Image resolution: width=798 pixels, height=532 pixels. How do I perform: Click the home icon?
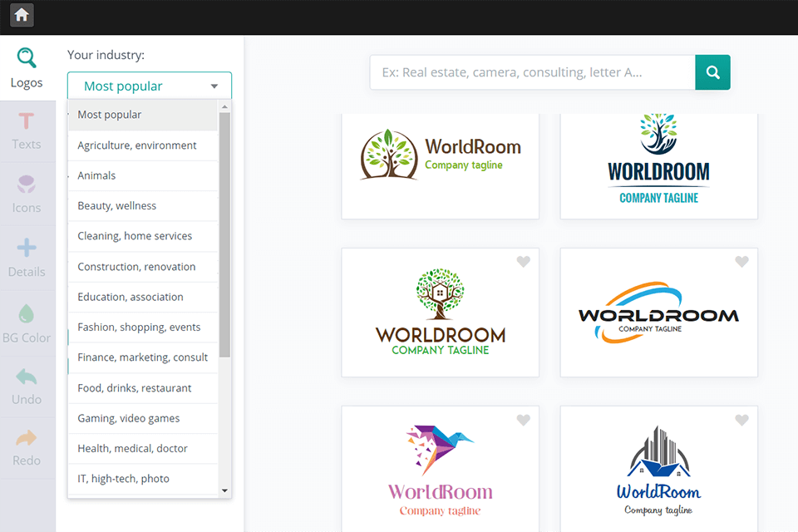22,15
